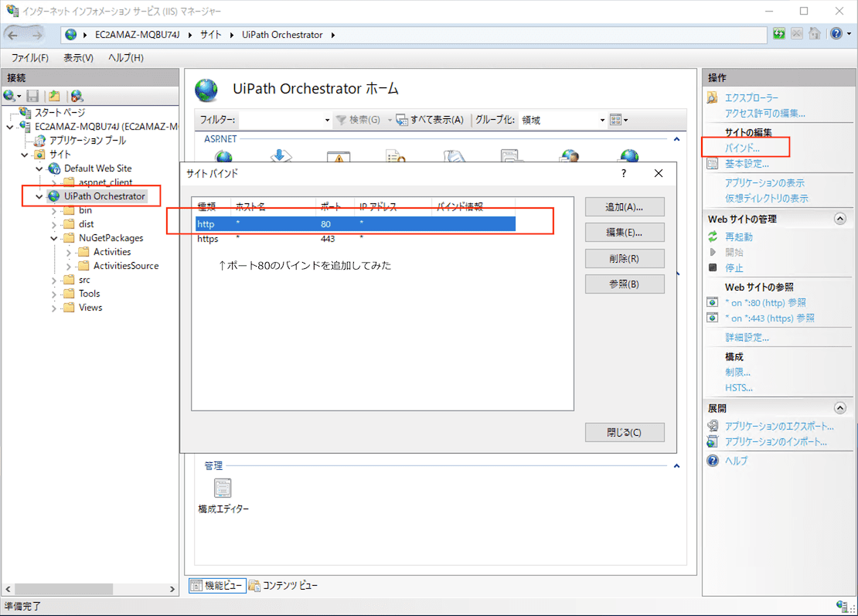Open the 詳細設定... link
The width and height of the screenshot is (858, 616).
click(x=747, y=337)
